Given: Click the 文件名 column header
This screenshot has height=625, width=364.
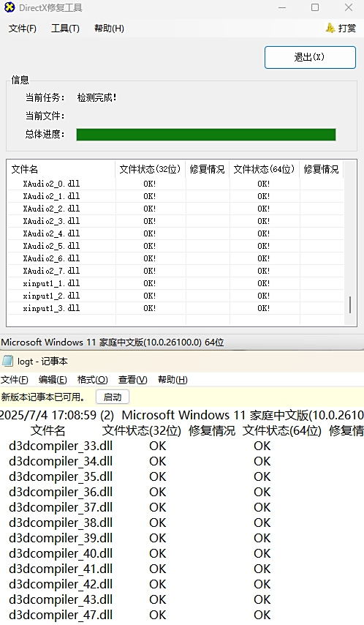Looking at the screenshot, I should 61,169.
